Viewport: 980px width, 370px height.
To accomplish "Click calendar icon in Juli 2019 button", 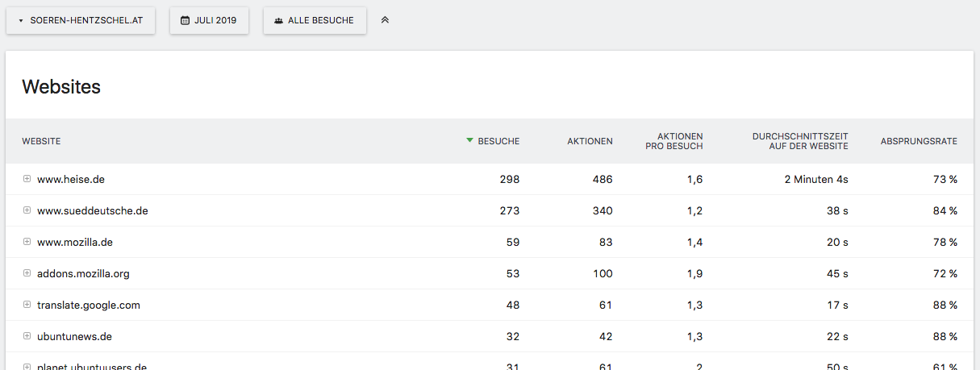I will 185,21.
